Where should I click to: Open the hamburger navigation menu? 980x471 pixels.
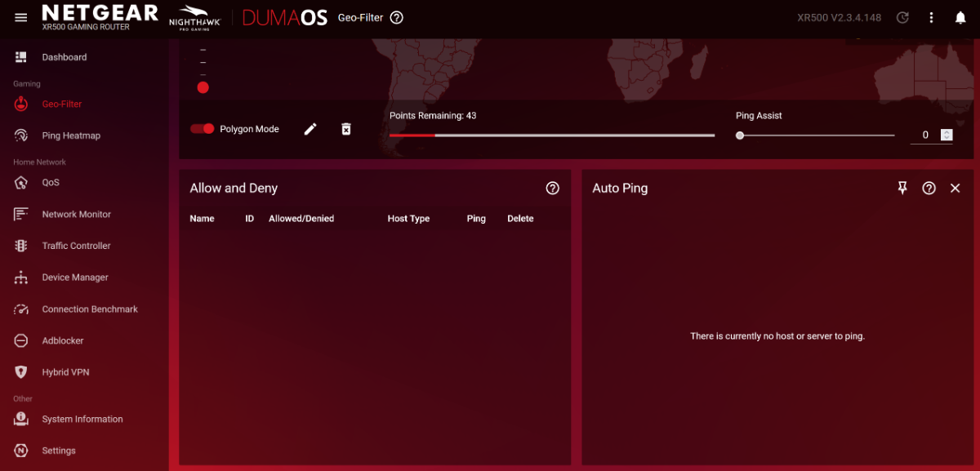[21, 18]
